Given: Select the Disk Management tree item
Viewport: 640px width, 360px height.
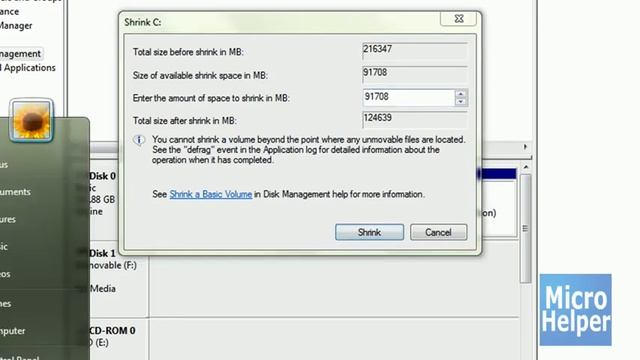Looking at the screenshot, I should pos(20,53).
